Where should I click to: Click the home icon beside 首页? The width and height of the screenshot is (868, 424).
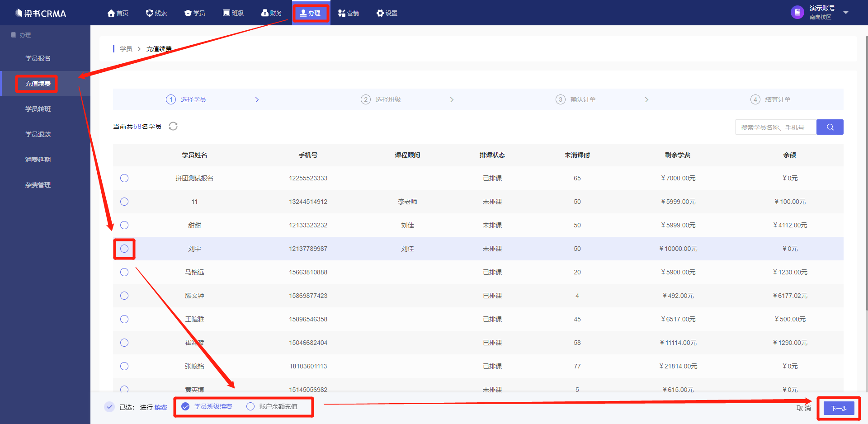(111, 13)
